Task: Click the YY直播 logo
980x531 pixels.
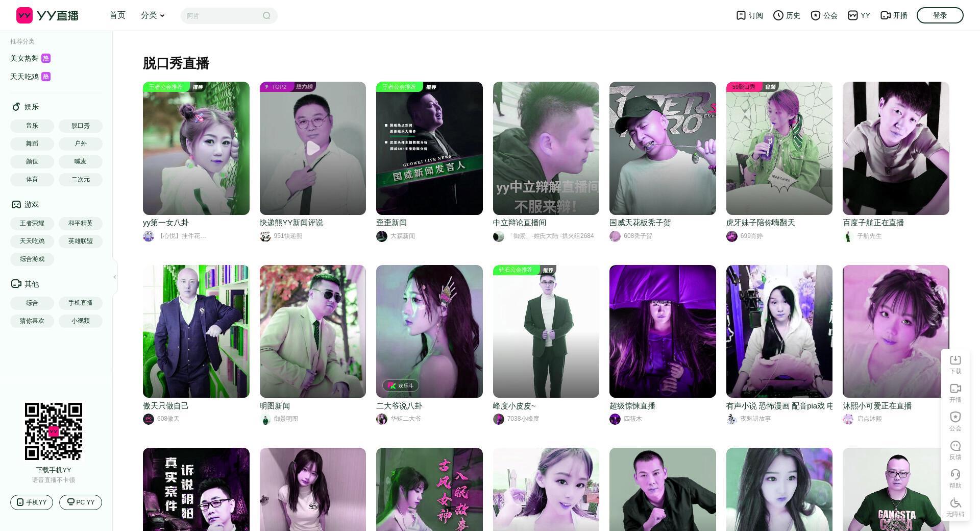Action: (x=47, y=15)
